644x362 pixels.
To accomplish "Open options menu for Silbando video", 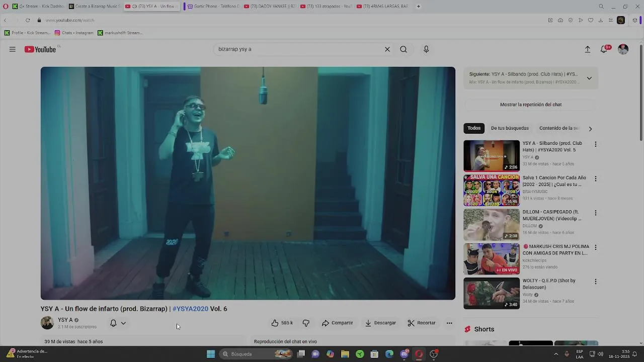I will tap(596, 144).
